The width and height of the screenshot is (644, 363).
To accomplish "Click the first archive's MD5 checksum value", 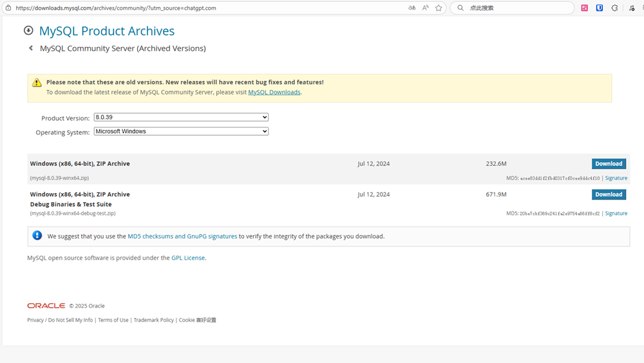I will coord(560,178).
